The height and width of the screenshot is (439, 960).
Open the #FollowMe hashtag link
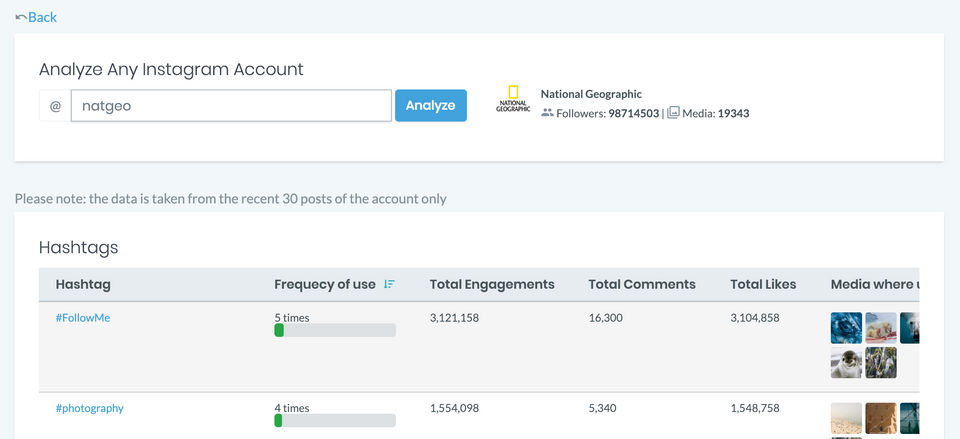pos(83,318)
